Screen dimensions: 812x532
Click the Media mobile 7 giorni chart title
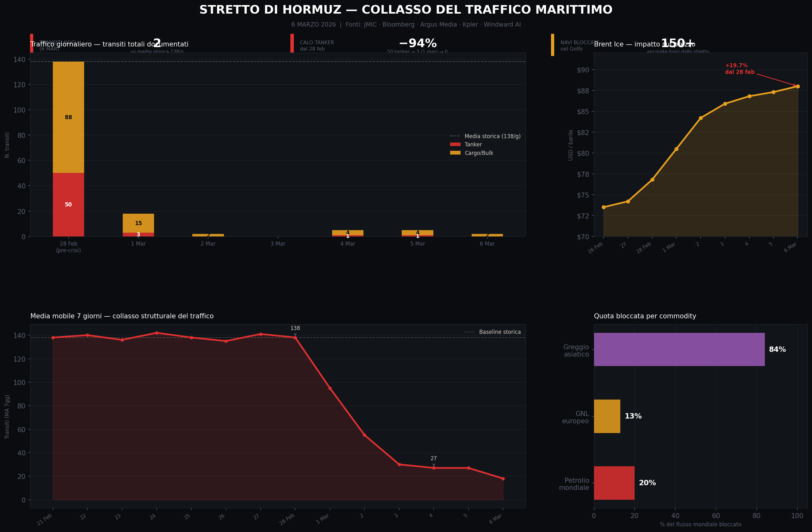122,316
